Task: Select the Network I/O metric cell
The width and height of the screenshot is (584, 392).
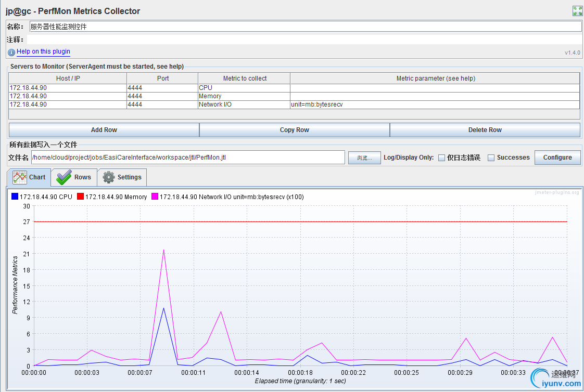Action: coord(244,104)
